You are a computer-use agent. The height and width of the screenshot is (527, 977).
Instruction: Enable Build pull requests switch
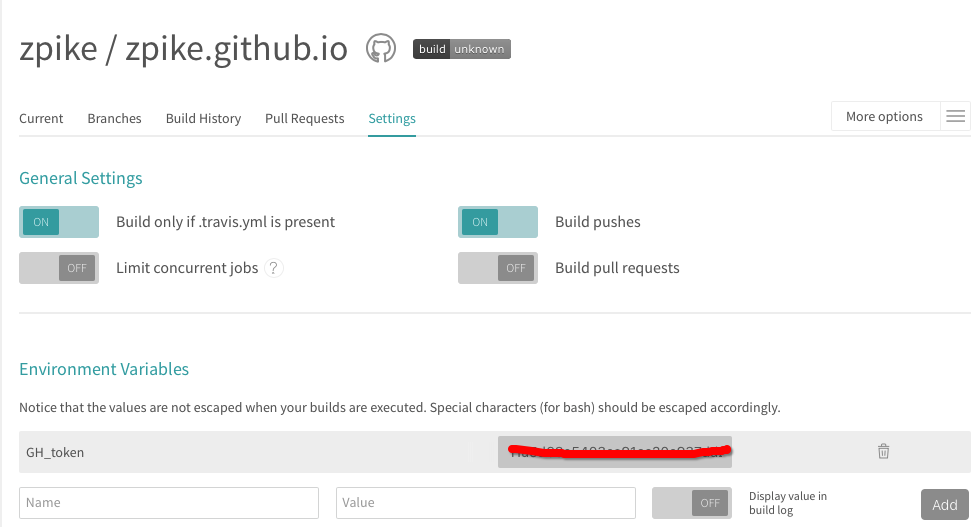498,268
